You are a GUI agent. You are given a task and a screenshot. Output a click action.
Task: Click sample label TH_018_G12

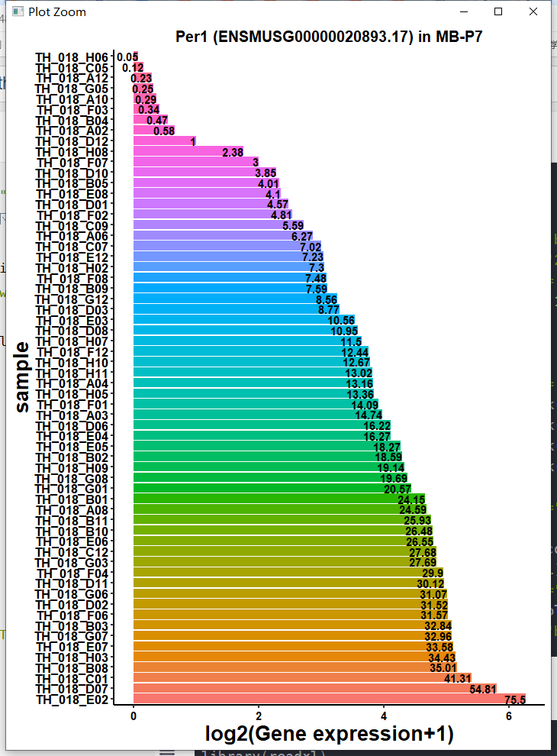pyautogui.click(x=72, y=300)
